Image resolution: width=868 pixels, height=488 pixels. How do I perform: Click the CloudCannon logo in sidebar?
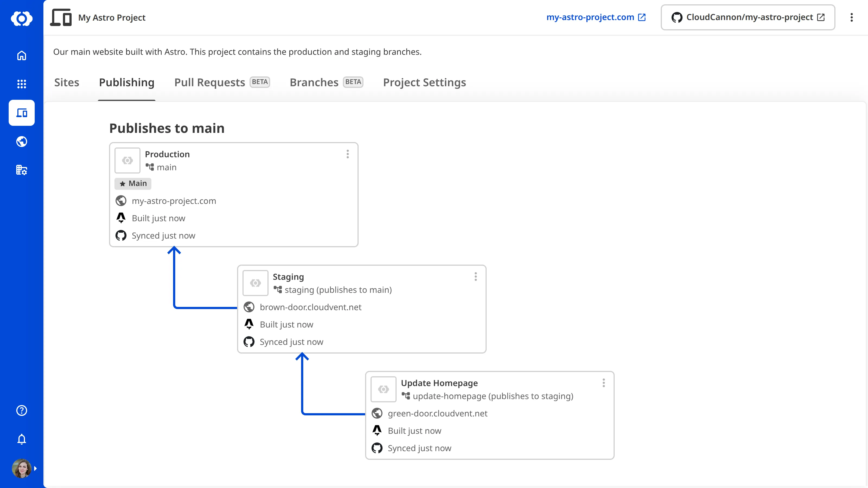(x=22, y=18)
